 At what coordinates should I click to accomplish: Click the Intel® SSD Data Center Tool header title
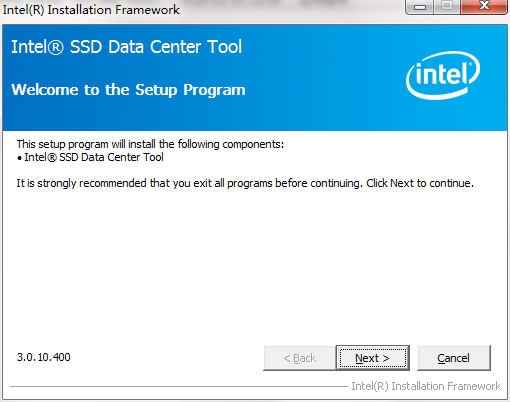coord(126,47)
